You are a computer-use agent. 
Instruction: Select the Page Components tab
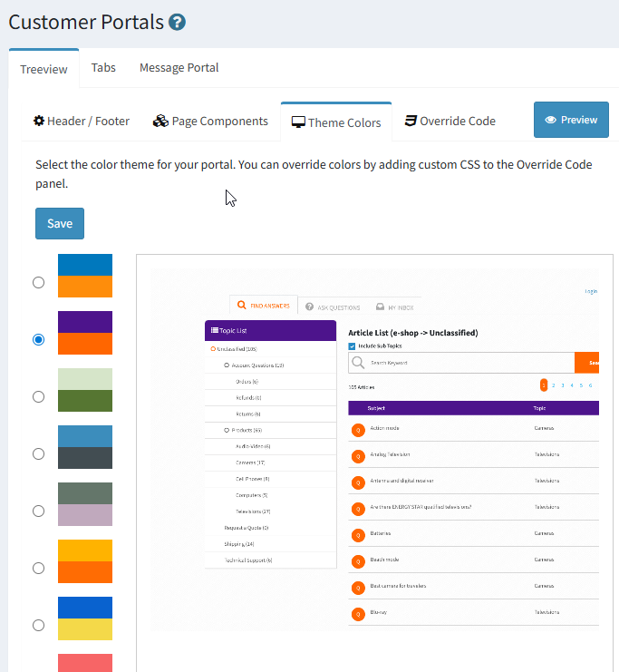210,122
